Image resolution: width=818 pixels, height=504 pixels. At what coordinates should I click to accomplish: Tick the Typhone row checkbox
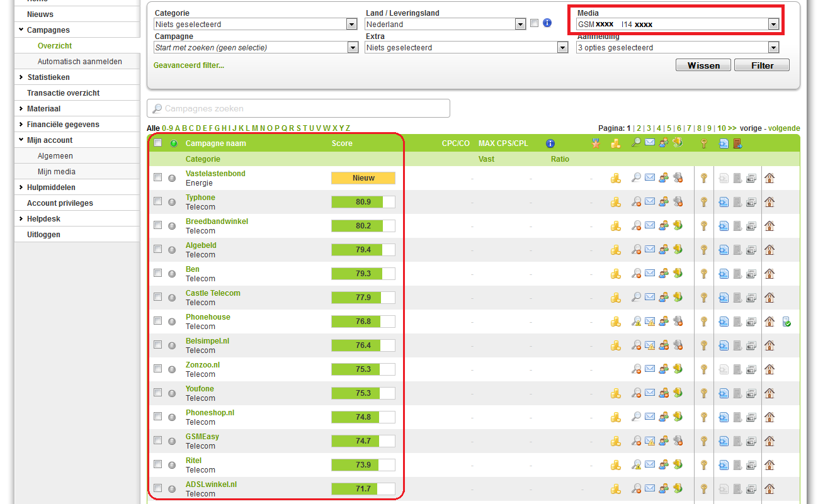click(157, 201)
